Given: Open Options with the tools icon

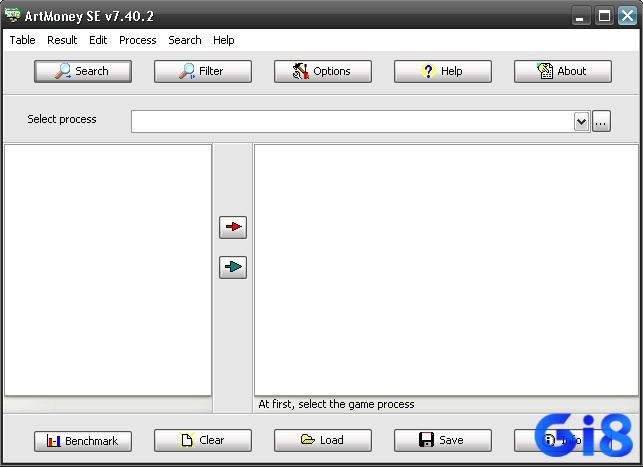Looking at the screenshot, I should (323, 71).
